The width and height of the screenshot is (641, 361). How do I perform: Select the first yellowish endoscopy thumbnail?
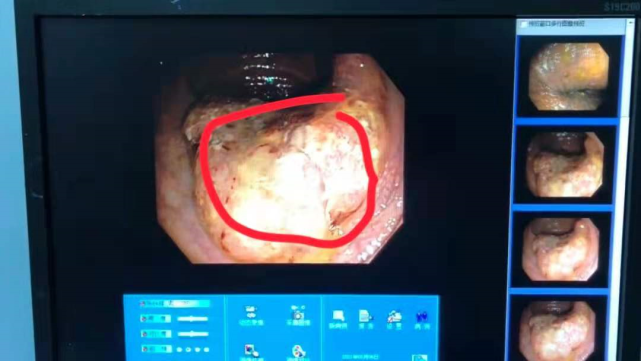[x=569, y=76]
